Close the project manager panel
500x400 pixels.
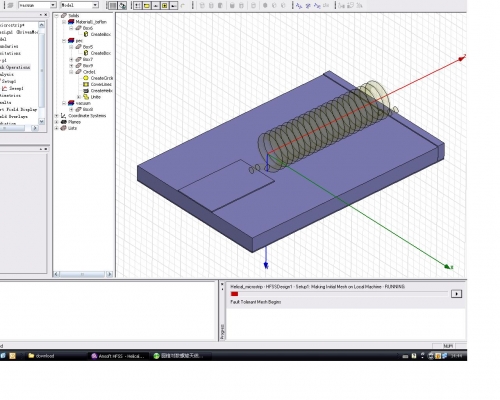click(46, 15)
